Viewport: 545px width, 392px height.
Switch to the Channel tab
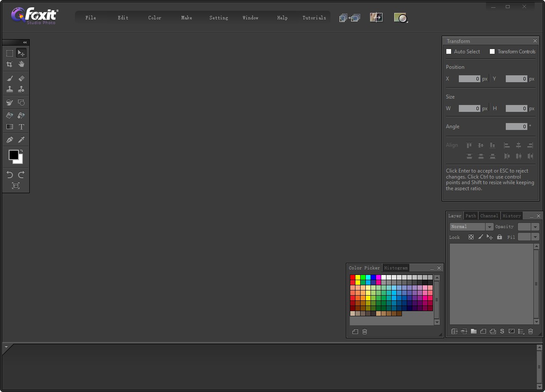(x=489, y=216)
